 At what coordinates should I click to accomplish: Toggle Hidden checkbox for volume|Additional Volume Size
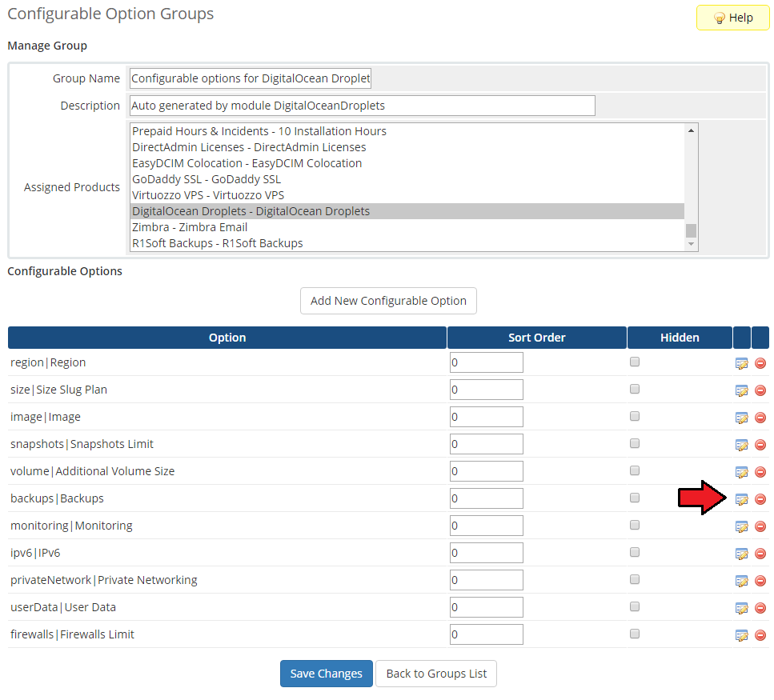(x=635, y=470)
